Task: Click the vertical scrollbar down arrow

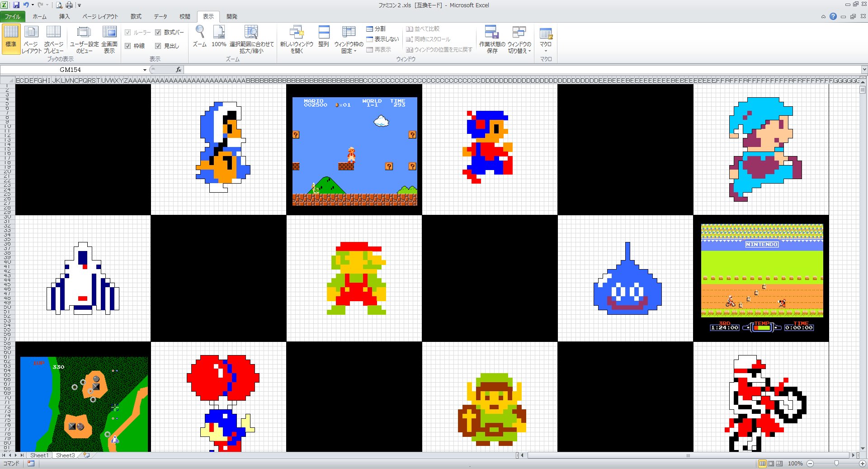Action: tap(863, 449)
